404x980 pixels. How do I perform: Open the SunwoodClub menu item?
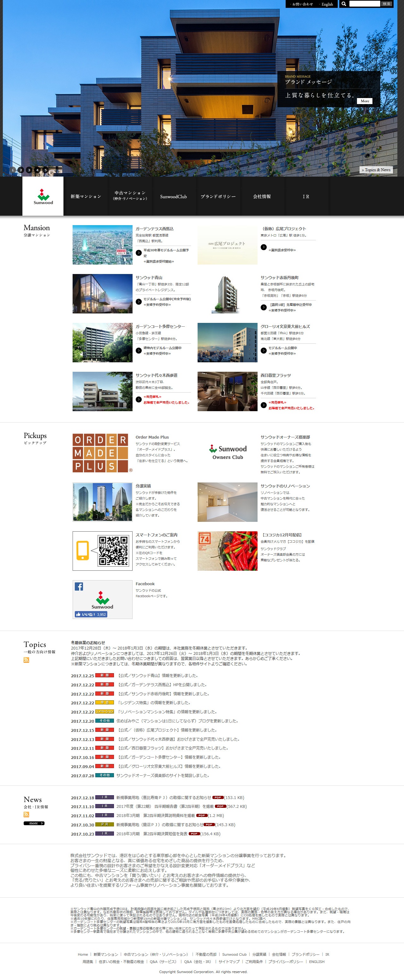174,196
